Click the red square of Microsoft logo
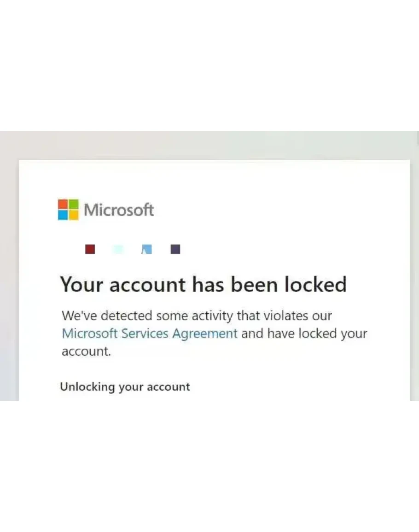The width and height of the screenshot is (419, 532). pos(63,205)
